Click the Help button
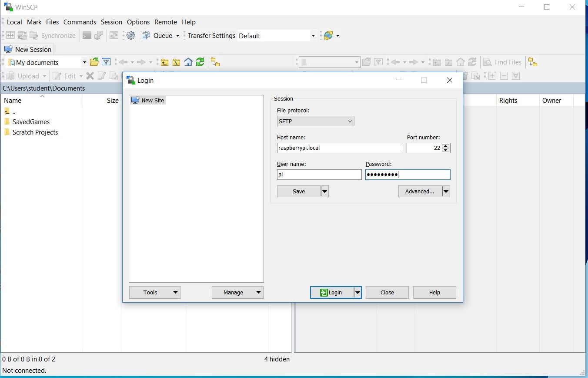Screen dimensions: 588x378 pyautogui.click(x=434, y=292)
